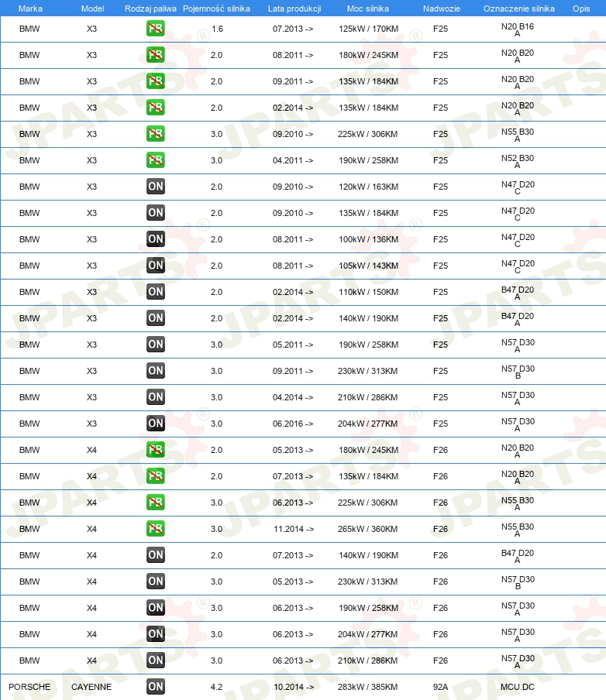This screenshot has height=700, width=606.
Task: Click the Oznaczenie silnika column header
Action: [519, 9]
